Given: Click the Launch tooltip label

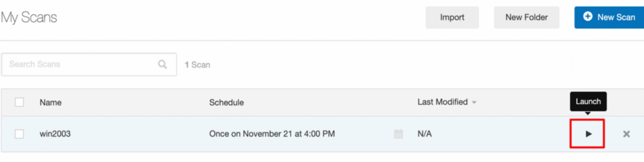Looking at the screenshot, I should tap(588, 101).
